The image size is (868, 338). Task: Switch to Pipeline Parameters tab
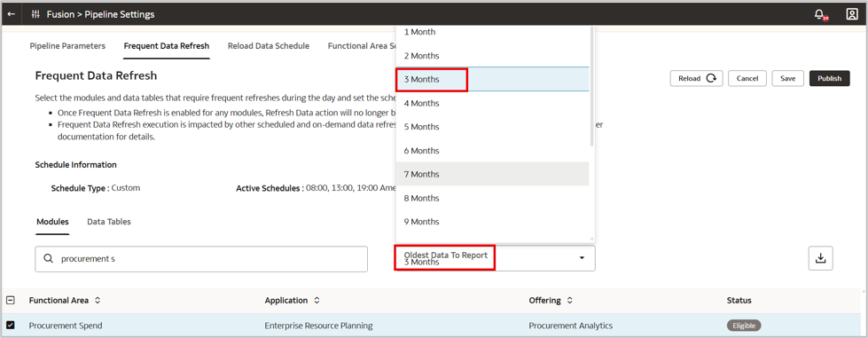click(x=67, y=46)
